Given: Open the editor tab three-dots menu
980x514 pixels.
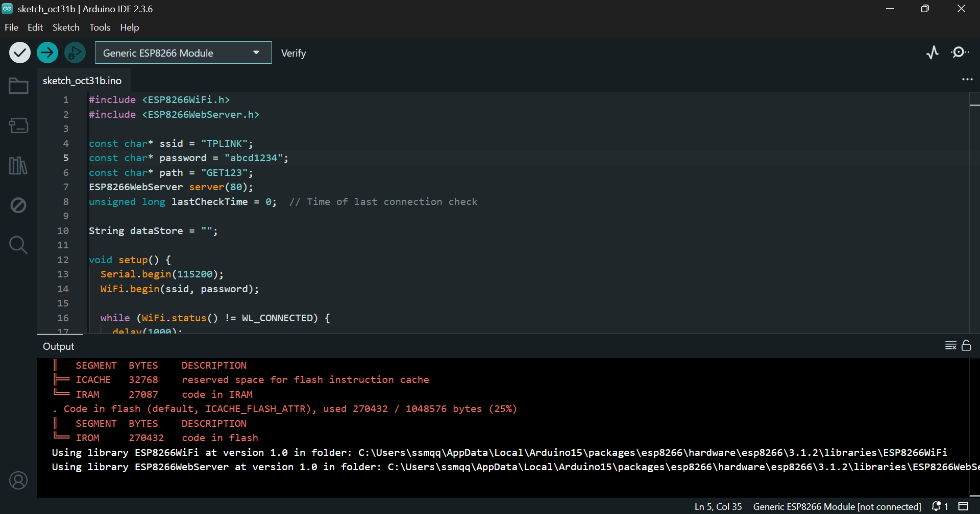Looking at the screenshot, I should pos(967,80).
